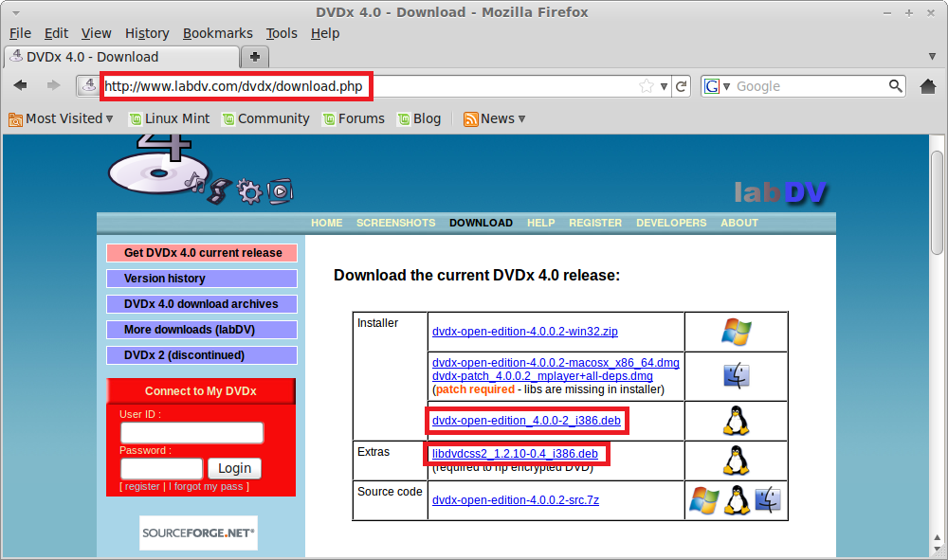Click the register link under login
The image size is (948, 560).
point(143,486)
